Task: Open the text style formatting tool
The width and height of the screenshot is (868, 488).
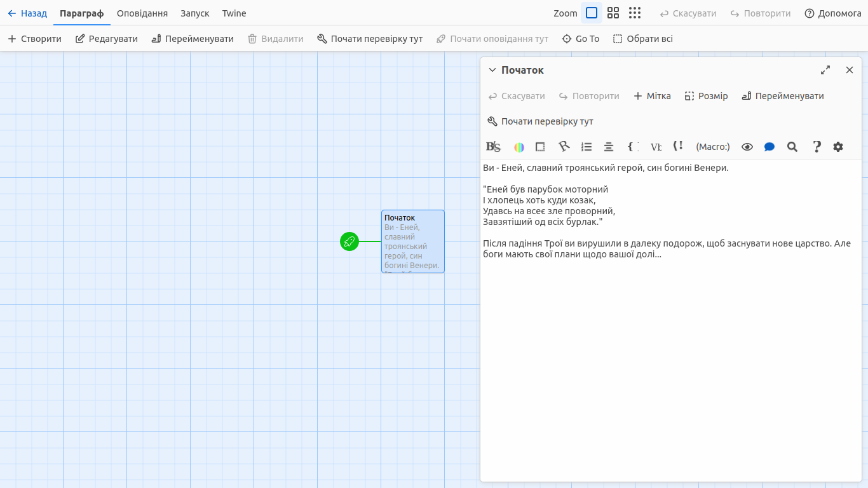Action: (x=493, y=147)
